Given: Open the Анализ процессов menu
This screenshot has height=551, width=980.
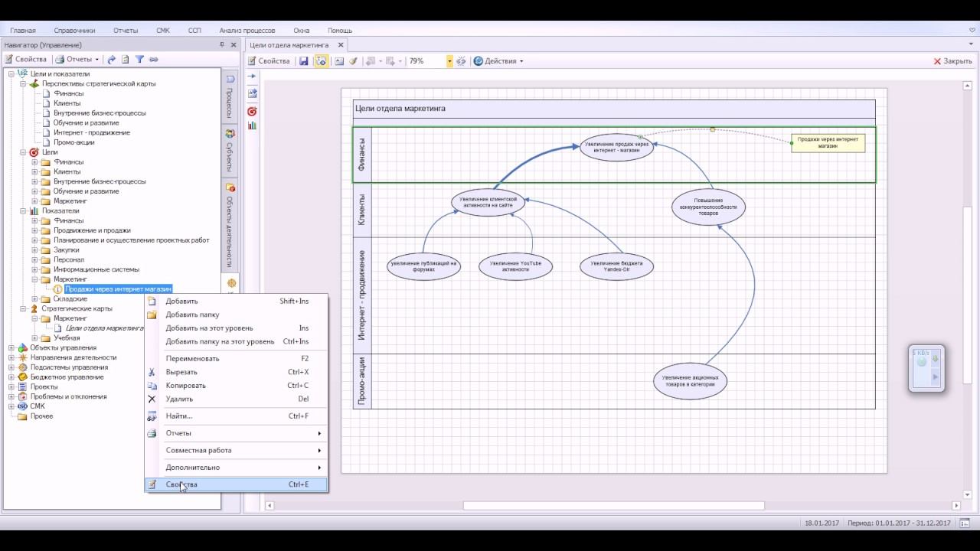Looking at the screenshot, I should click(247, 31).
